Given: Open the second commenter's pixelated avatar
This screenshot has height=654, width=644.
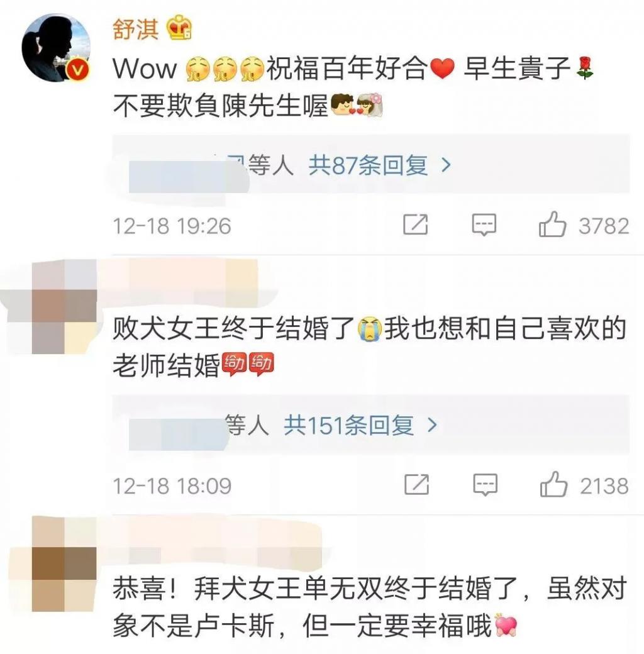Looking at the screenshot, I should 64,307.
